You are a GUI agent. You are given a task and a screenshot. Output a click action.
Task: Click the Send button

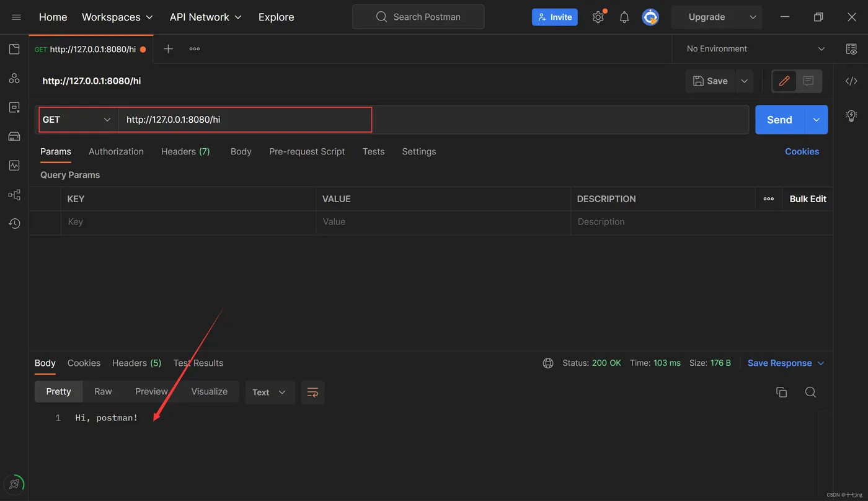[x=780, y=120]
